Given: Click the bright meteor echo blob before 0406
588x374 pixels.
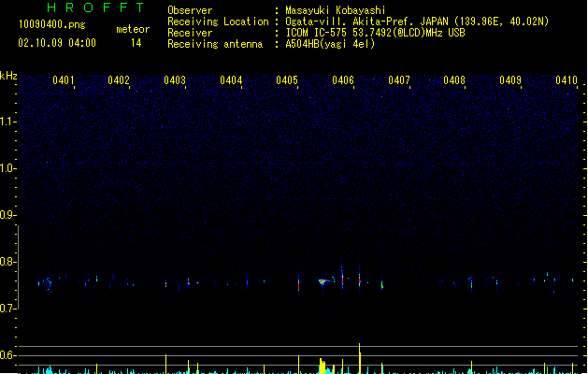Looking at the screenshot, I should tap(323, 281).
